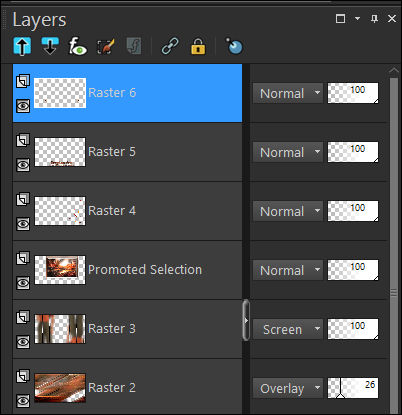402x415 pixels.
Task: Click the lock transparency padlock icon
Action: [x=198, y=46]
